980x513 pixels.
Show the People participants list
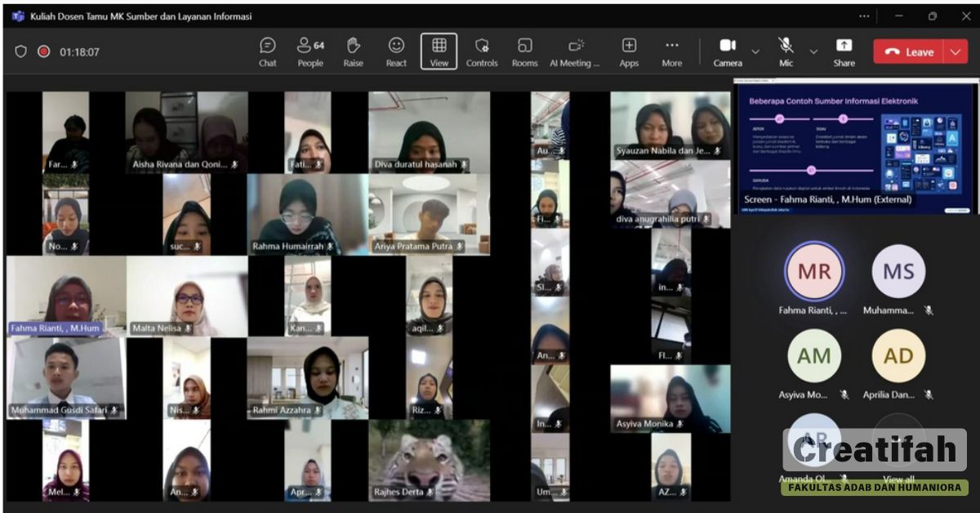point(310,51)
